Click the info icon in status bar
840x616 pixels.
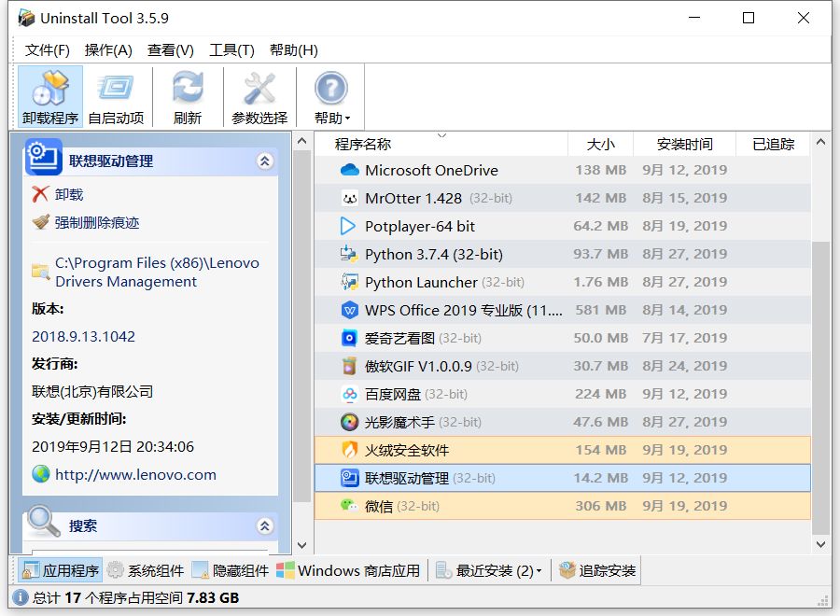[21, 597]
